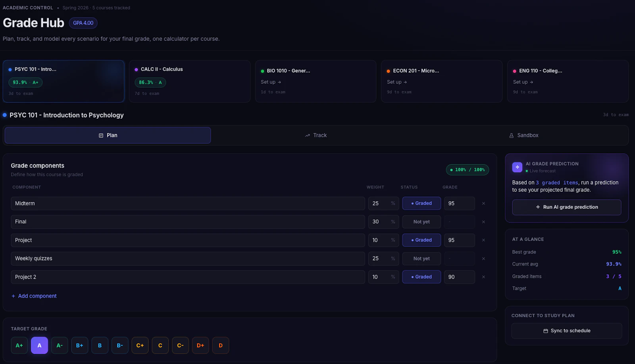The width and height of the screenshot is (635, 364).
Task: Click Sync to schedule button
Action: point(567,331)
